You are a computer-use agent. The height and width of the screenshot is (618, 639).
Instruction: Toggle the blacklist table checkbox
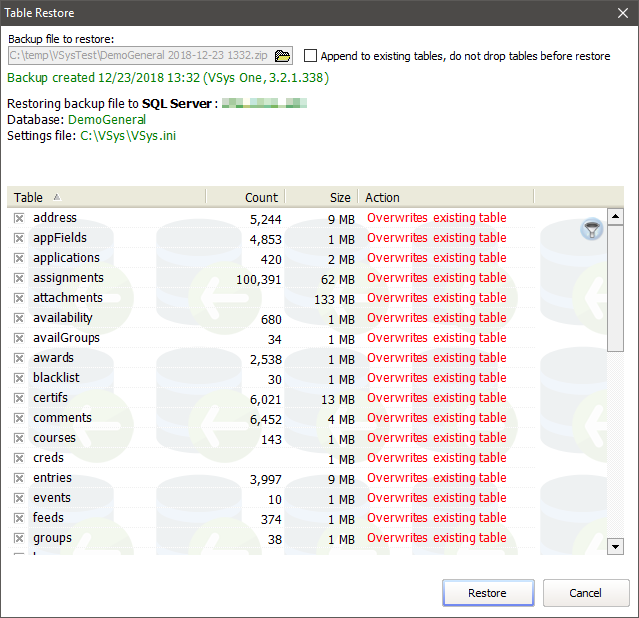[x=19, y=378]
